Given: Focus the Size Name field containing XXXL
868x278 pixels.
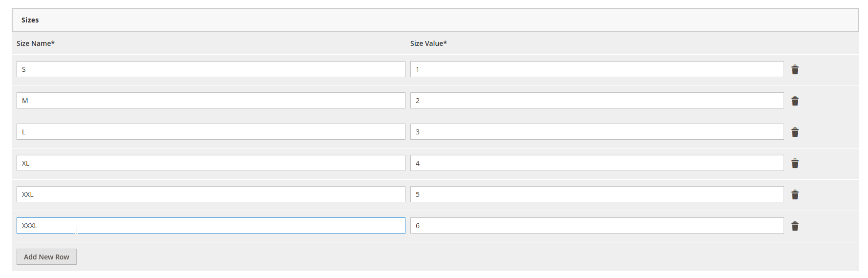Looking at the screenshot, I should pos(211,226).
